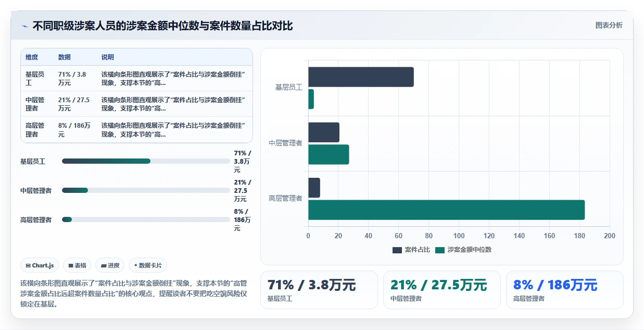Click the 21% / 27.5万元 table cell
Image resolution: width=644 pixels, height=330 pixels.
pyautogui.click(x=74, y=104)
